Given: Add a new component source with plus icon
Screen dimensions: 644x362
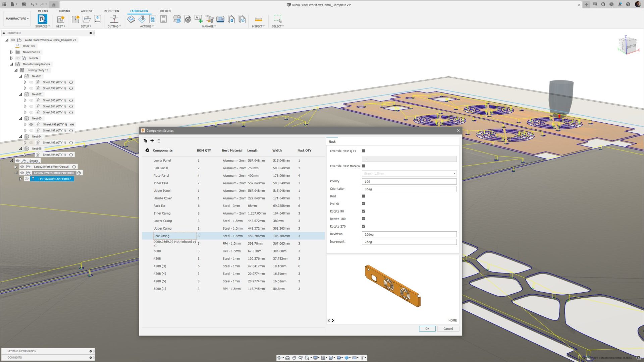Looking at the screenshot, I should (x=152, y=140).
